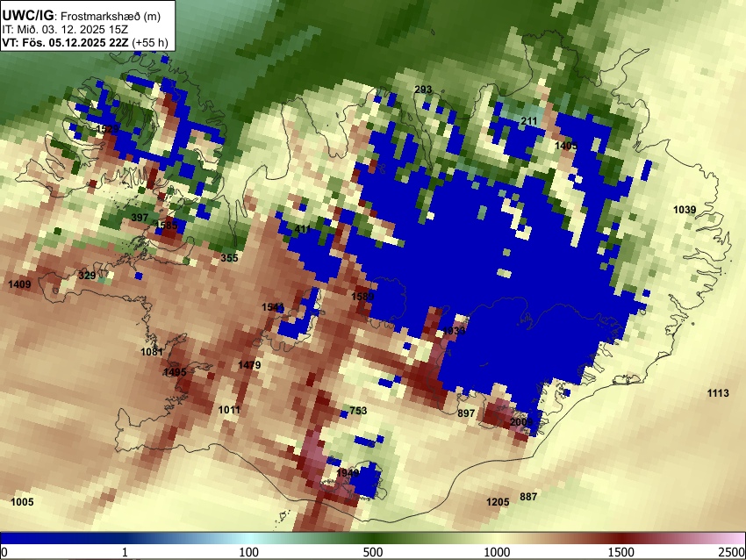Click the 1409 value on the map
The height and width of the screenshot is (560, 746).
pyautogui.click(x=19, y=284)
